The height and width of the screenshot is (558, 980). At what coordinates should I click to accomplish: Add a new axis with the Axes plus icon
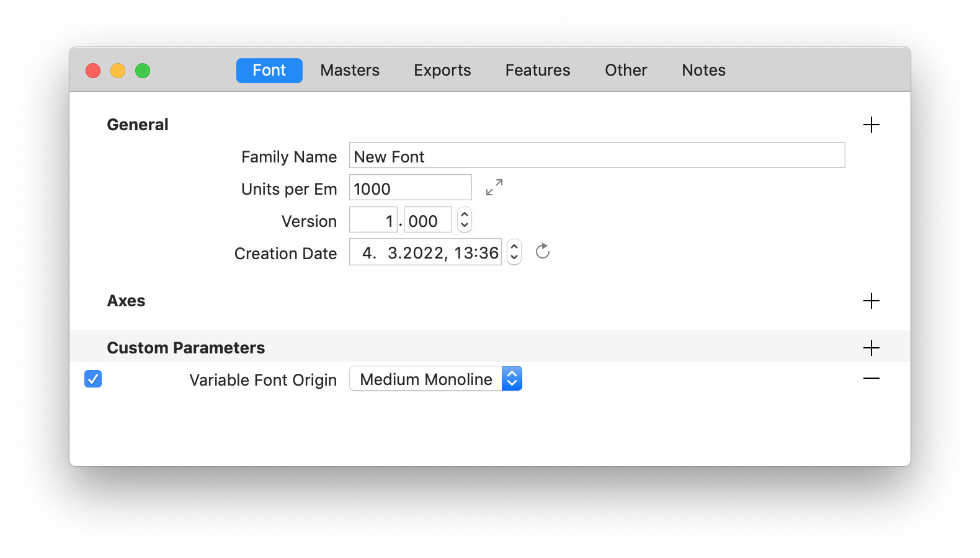[871, 301]
